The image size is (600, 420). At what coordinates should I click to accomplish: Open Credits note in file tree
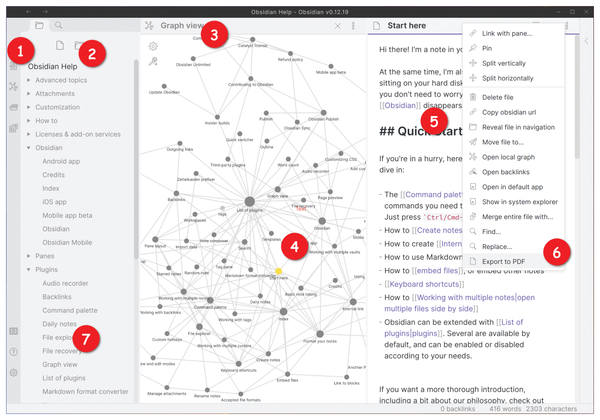coord(53,175)
